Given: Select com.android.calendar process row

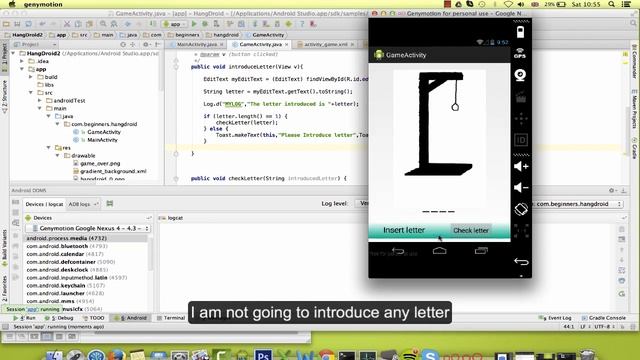Looking at the screenshot, I should pos(86,254).
